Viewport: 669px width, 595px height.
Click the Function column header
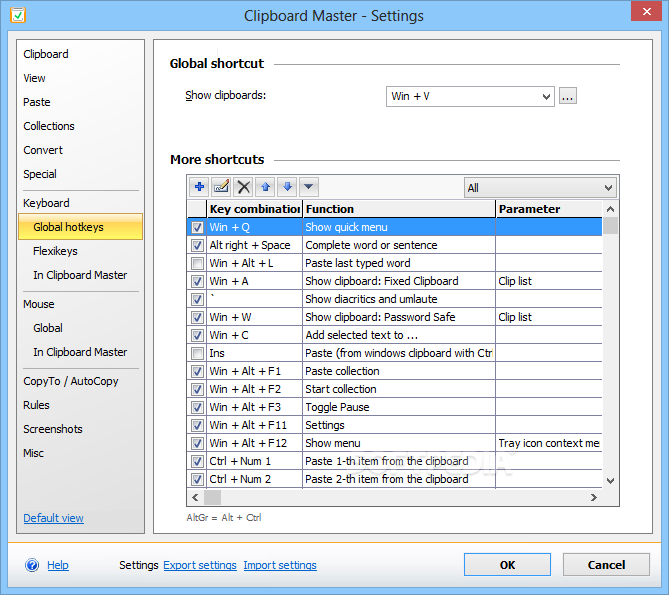tap(399, 209)
